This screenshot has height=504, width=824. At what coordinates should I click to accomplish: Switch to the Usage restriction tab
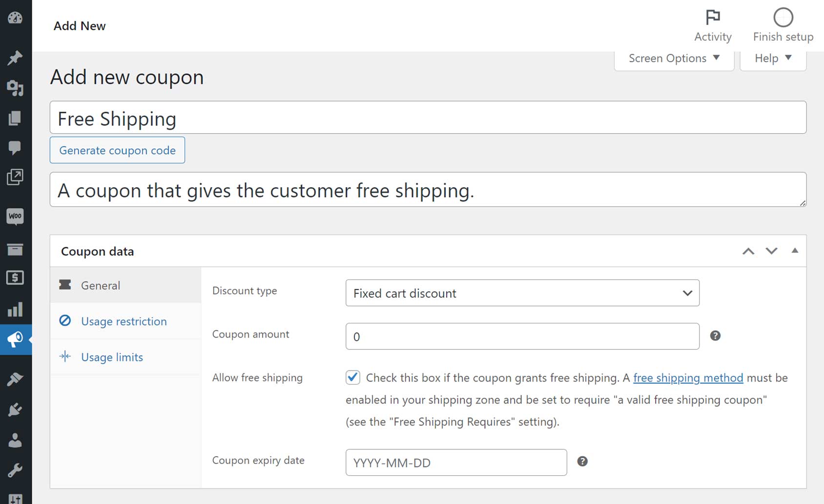click(x=124, y=321)
